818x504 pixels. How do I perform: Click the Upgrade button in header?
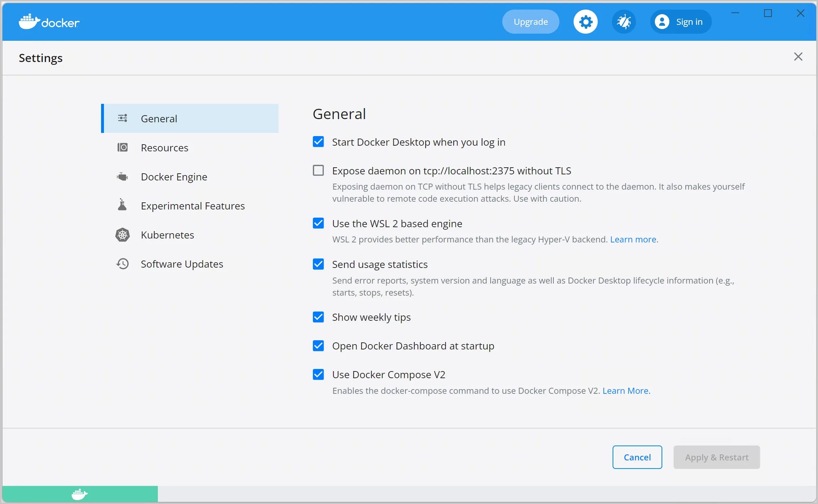tap(531, 22)
